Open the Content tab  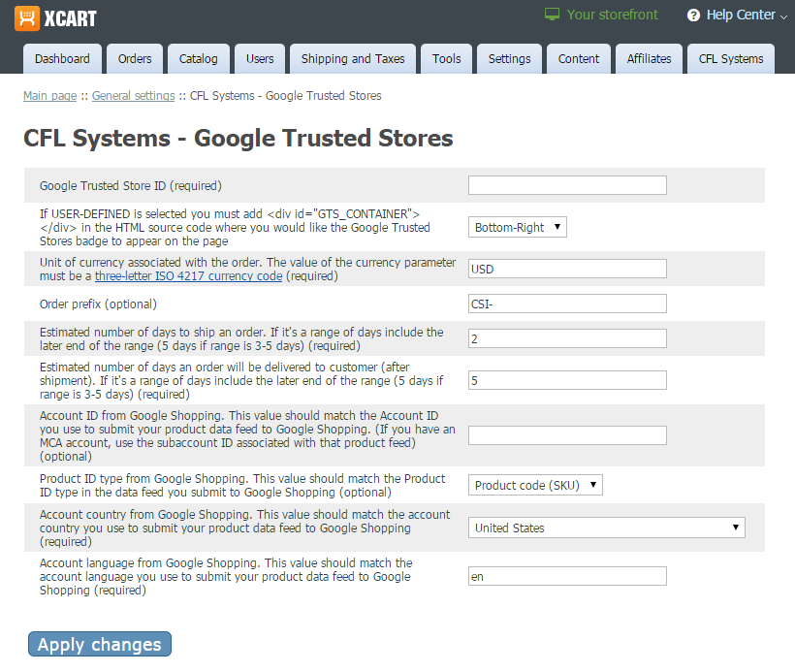pos(579,59)
